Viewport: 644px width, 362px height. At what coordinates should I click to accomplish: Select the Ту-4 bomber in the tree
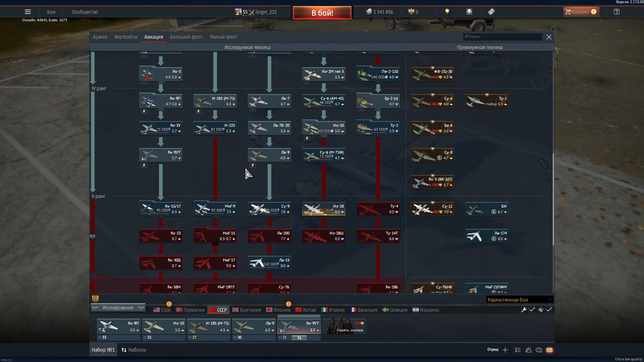coord(378,209)
